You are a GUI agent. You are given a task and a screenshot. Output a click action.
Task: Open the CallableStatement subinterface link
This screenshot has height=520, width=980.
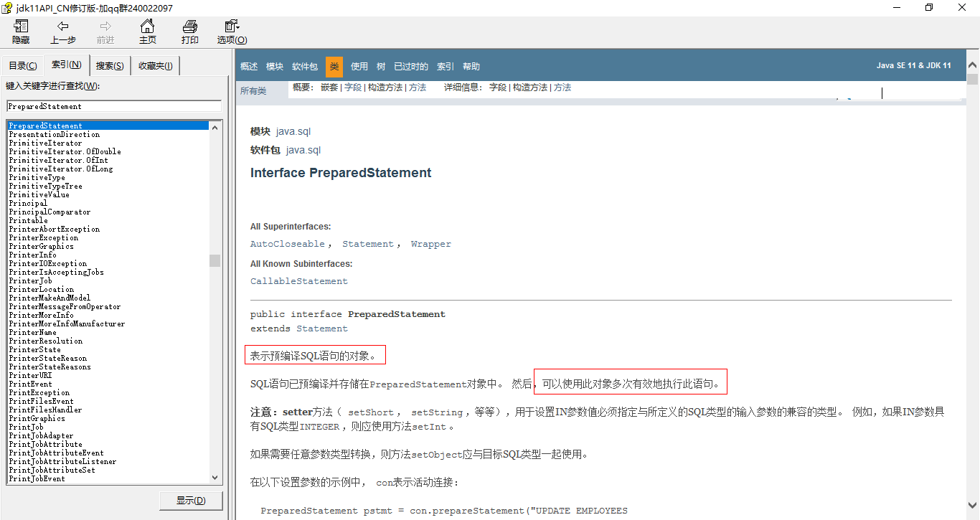pos(298,281)
